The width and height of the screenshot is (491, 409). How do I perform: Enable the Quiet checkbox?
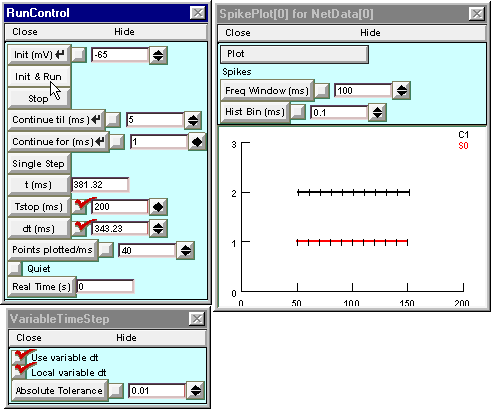coord(15,269)
